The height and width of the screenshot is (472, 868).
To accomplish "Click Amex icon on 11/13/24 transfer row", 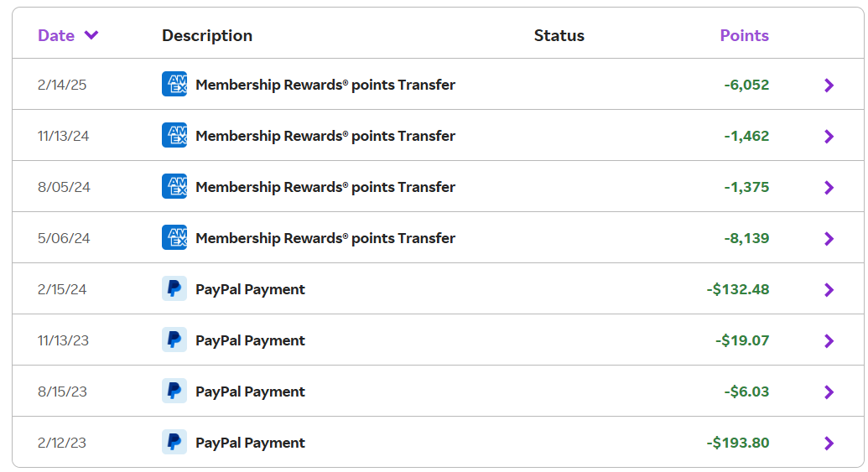I will coord(174,136).
